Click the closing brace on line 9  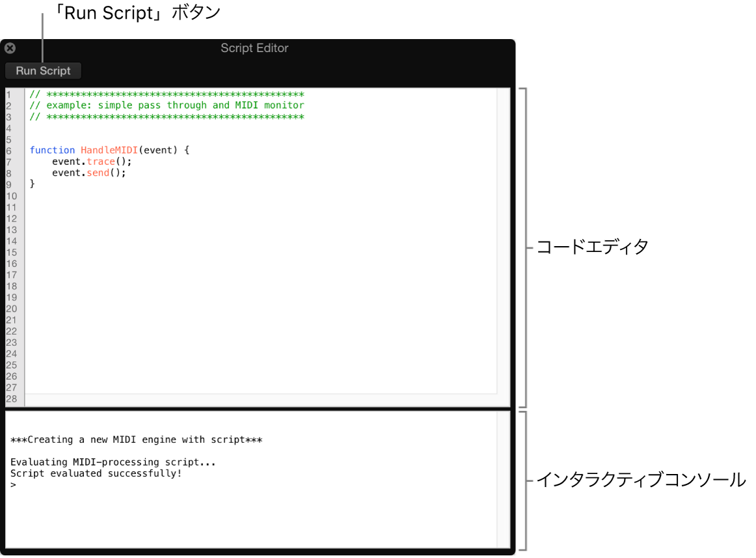32,183
